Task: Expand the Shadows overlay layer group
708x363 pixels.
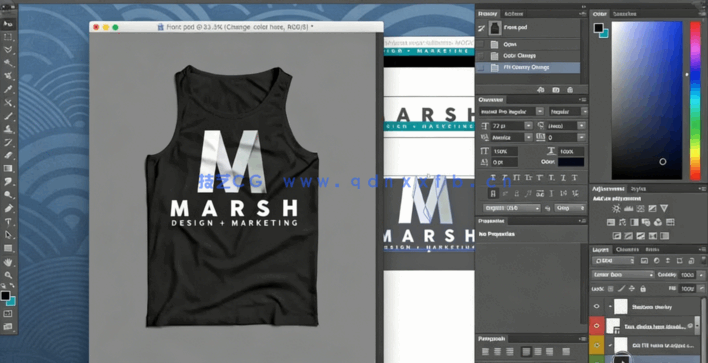Action: coord(610,307)
